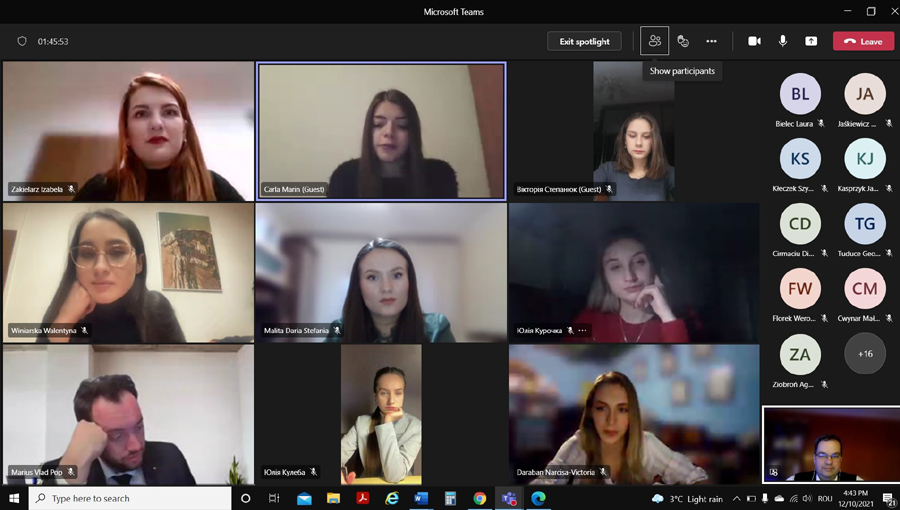Toggle the camera on or off
This screenshot has height=510, width=900.
click(754, 41)
